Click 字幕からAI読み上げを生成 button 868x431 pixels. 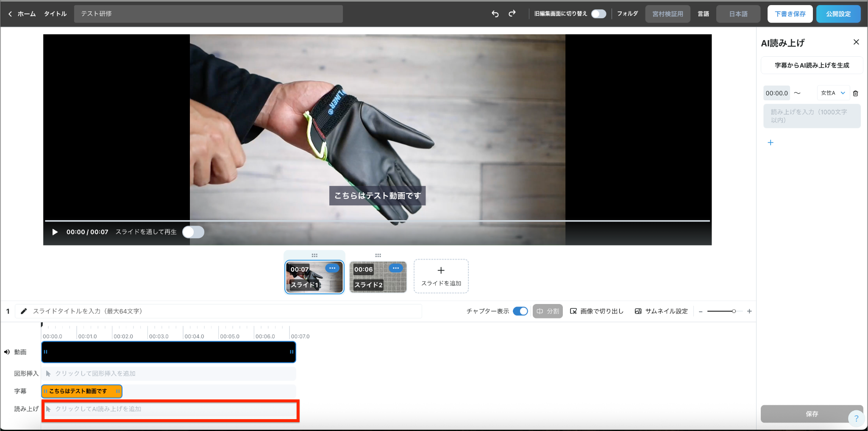[812, 65]
